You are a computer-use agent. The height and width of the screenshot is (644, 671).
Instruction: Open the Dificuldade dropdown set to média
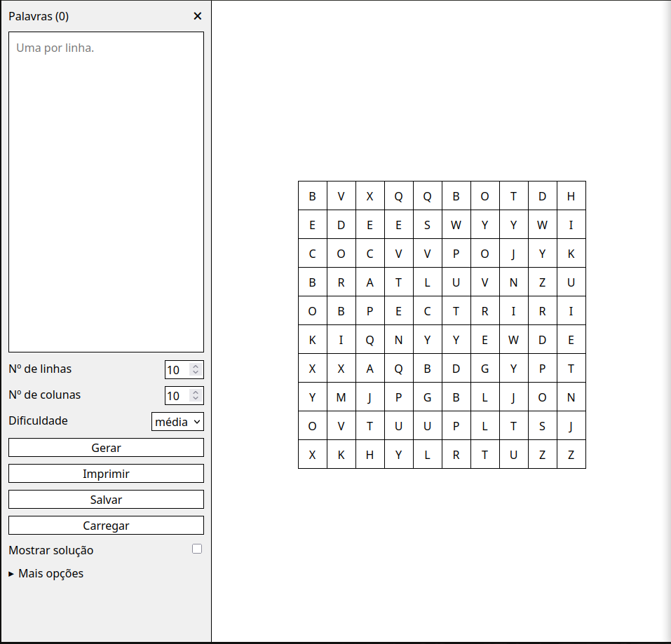click(177, 422)
